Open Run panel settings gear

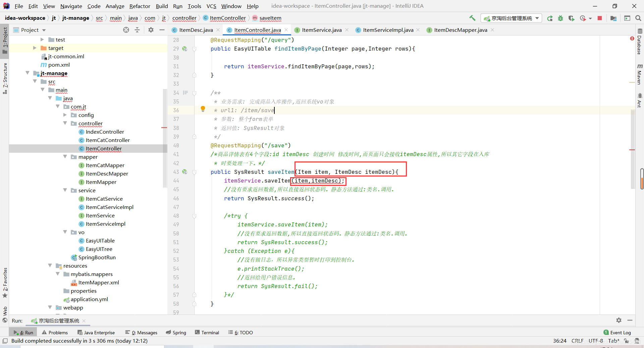tap(619, 320)
